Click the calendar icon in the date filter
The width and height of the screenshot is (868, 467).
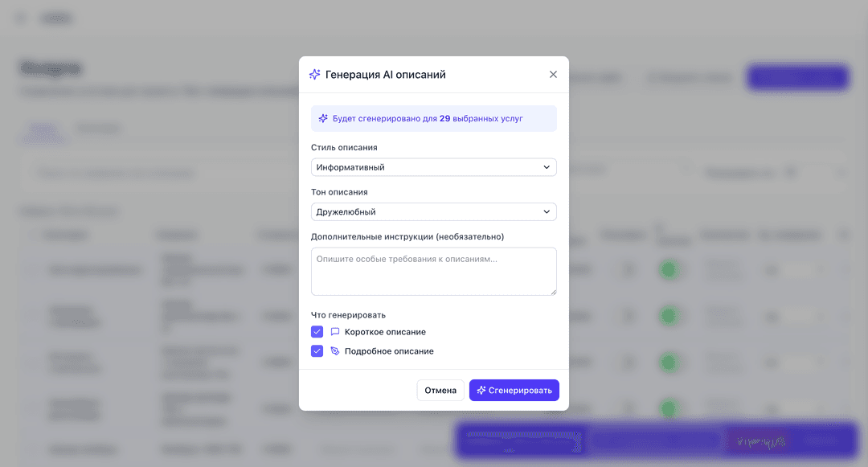(x=791, y=173)
